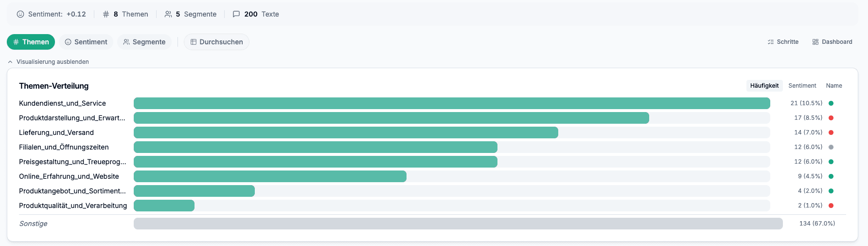The width and height of the screenshot is (868, 246).
Task: Click the checklist icon next to Schritte
Action: coord(771,42)
